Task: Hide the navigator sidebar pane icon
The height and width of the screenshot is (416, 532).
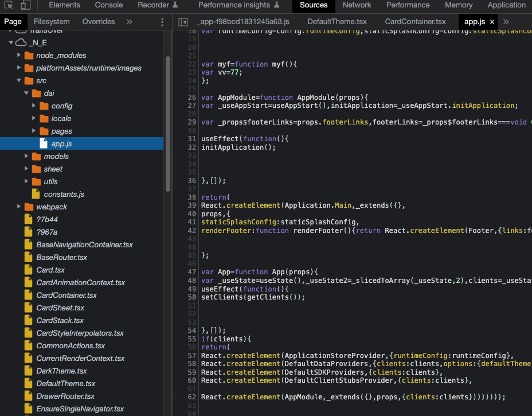Action: point(183,22)
